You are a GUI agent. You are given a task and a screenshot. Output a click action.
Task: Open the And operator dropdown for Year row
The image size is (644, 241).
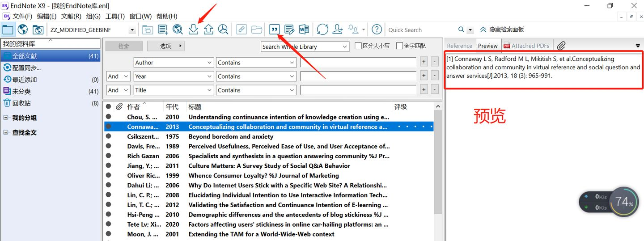click(119, 76)
